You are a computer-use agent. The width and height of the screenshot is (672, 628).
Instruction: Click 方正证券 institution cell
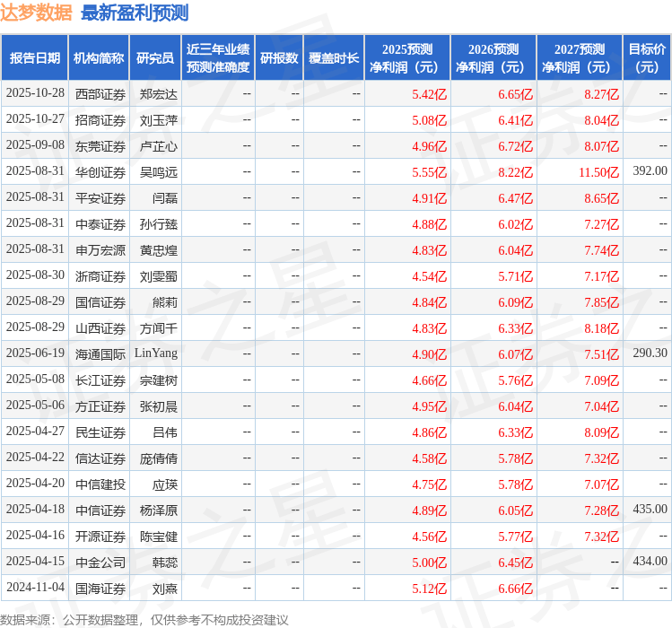(100, 406)
